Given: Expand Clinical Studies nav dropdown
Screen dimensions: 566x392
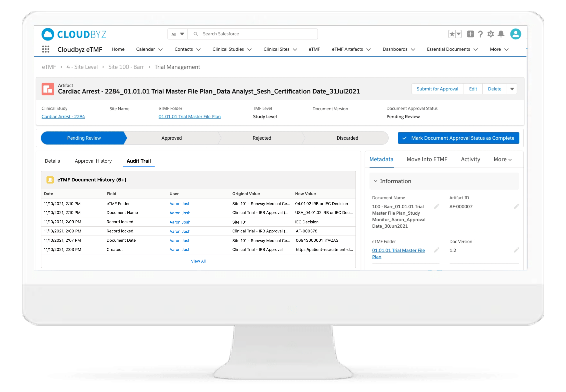Looking at the screenshot, I should click(249, 49).
